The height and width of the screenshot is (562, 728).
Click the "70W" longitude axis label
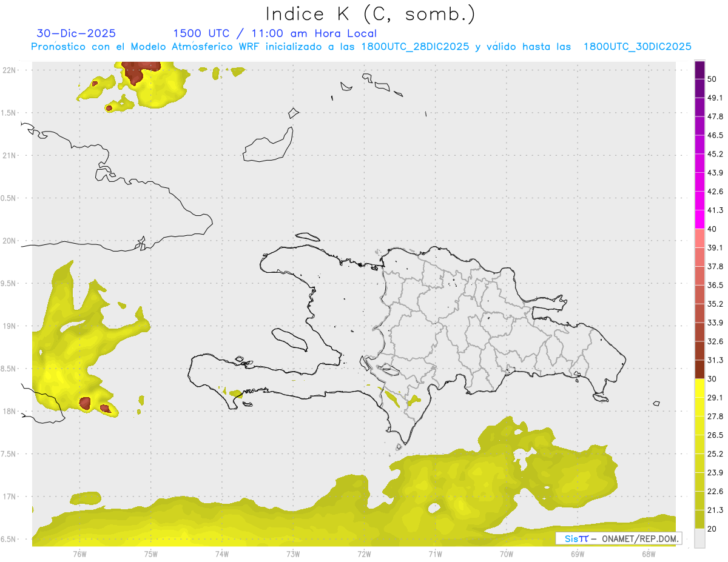click(x=506, y=554)
